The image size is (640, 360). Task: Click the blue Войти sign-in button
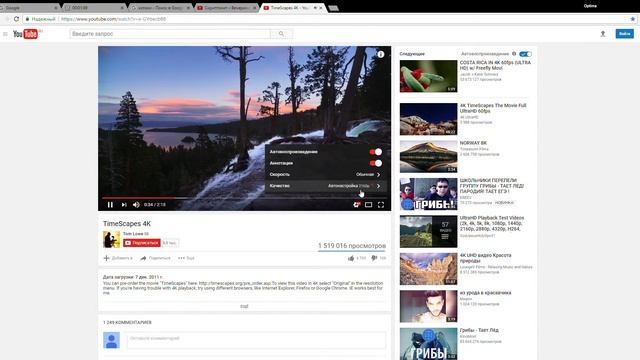(x=624, y=34)
